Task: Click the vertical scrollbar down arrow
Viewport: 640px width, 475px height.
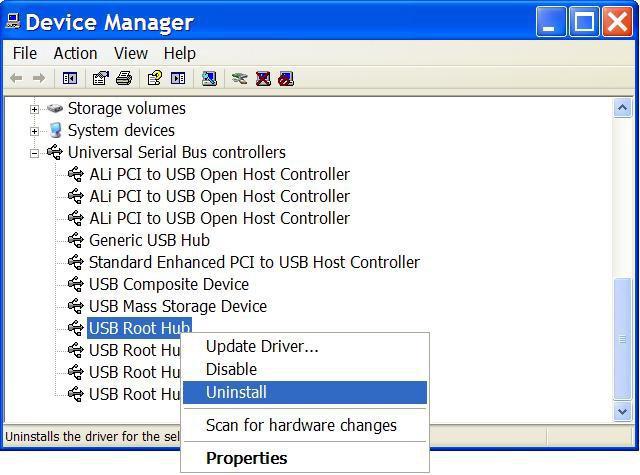Action: 622,412
